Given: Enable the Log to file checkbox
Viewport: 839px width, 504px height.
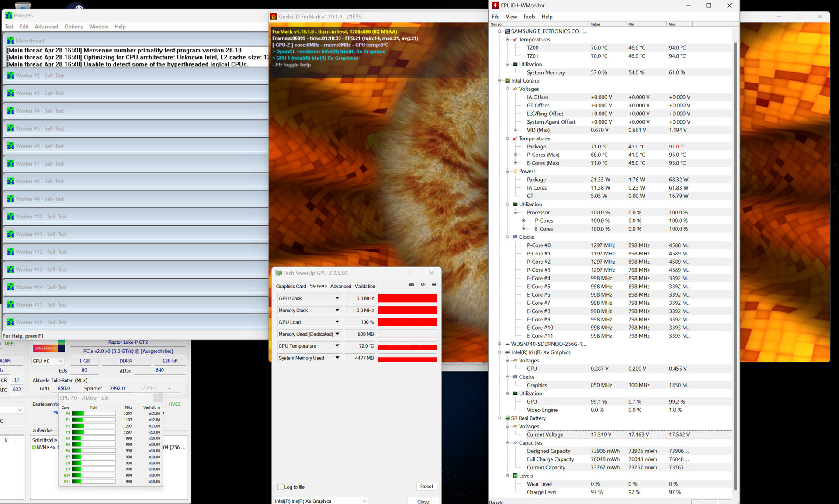Looking at the screenshot, I should tap(280, 487).
